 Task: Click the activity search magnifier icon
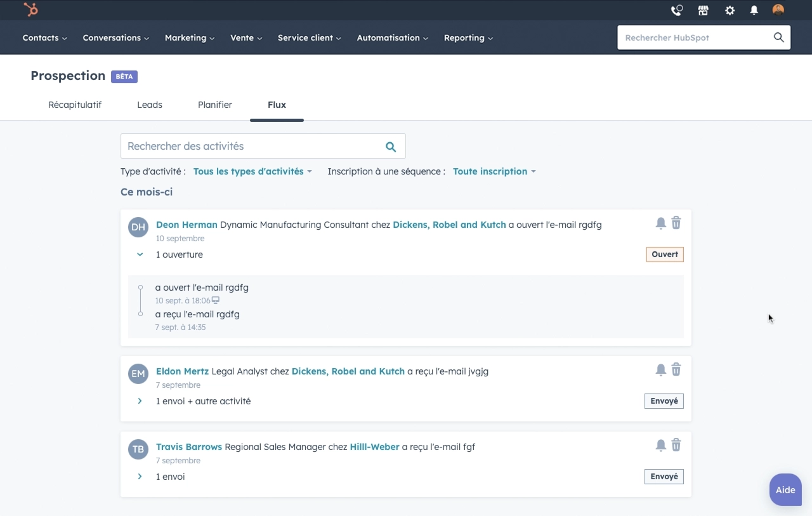tap(391, 147)
